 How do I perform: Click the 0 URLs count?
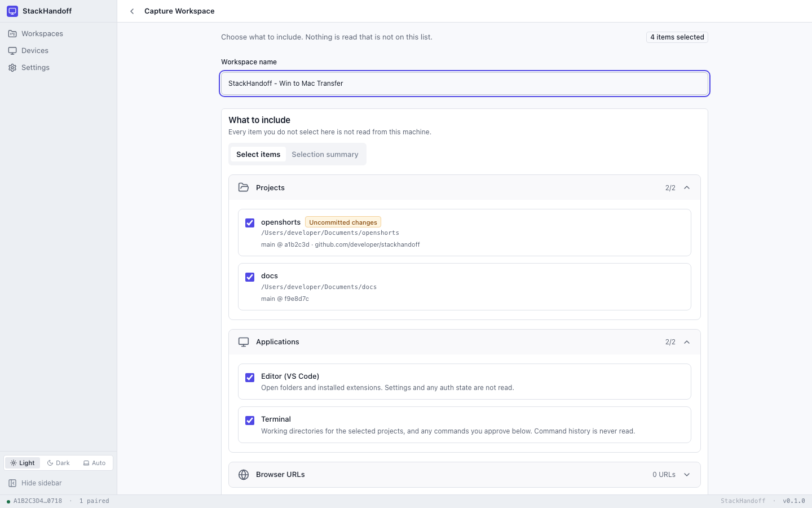[x=664, y=475]
